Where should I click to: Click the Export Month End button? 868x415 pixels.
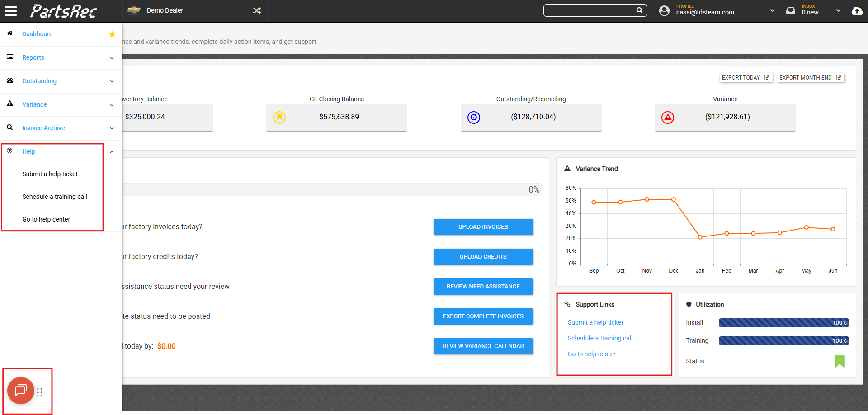[811, 78]
